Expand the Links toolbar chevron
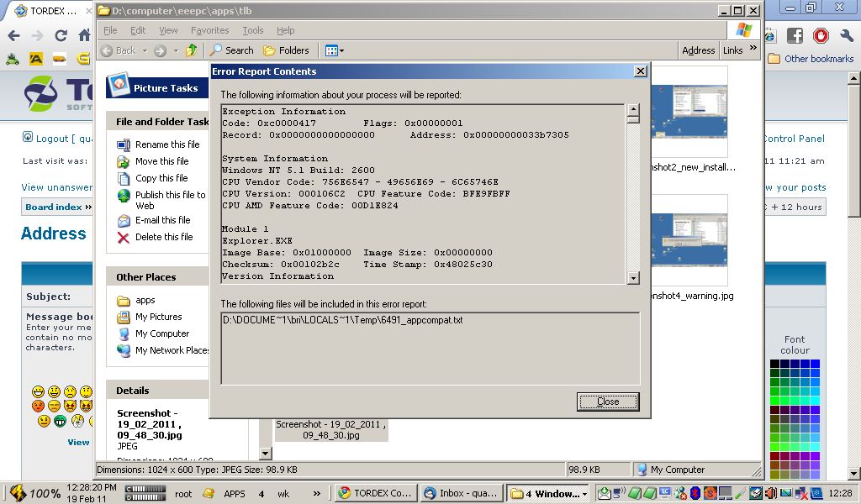 pyautogui.click(x=752, y=50)
